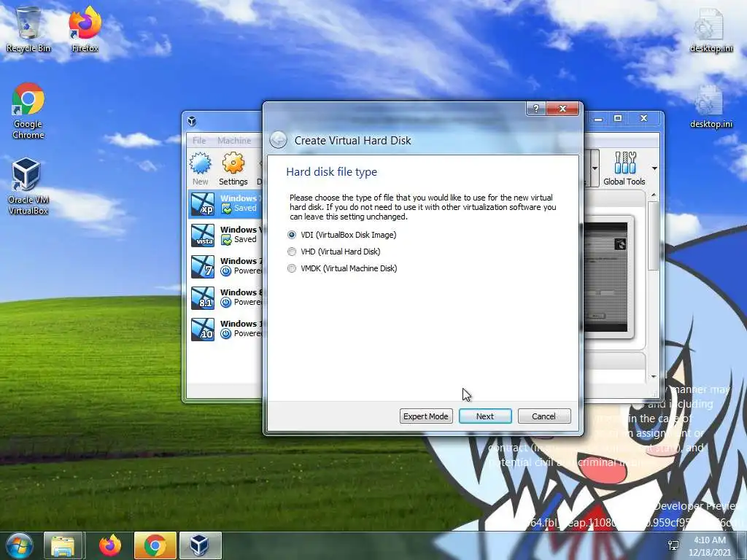This screenshot has height=560, width=747.
Task: Click the Next button in the wizard
Action: (485, 416)
